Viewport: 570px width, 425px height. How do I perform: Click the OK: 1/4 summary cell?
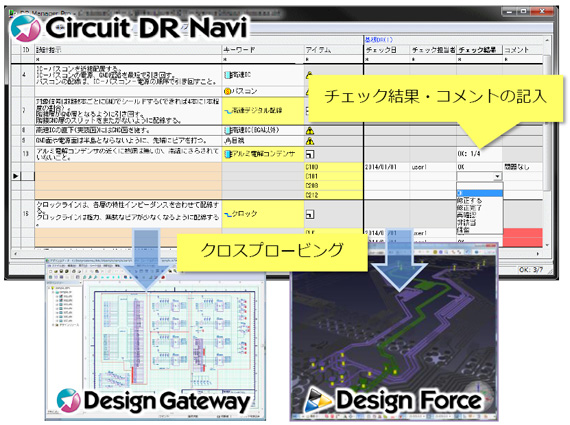pos(479,154)
